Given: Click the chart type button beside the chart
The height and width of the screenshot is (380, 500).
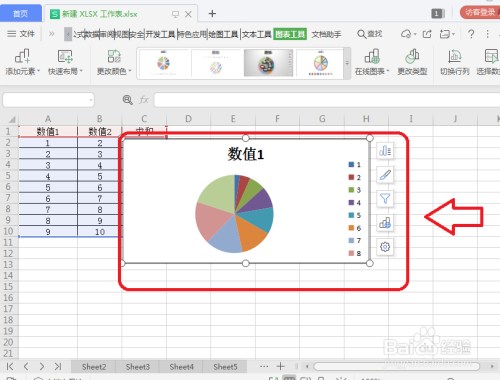Looking at the screenshot, I should click(x=385, y=223).
